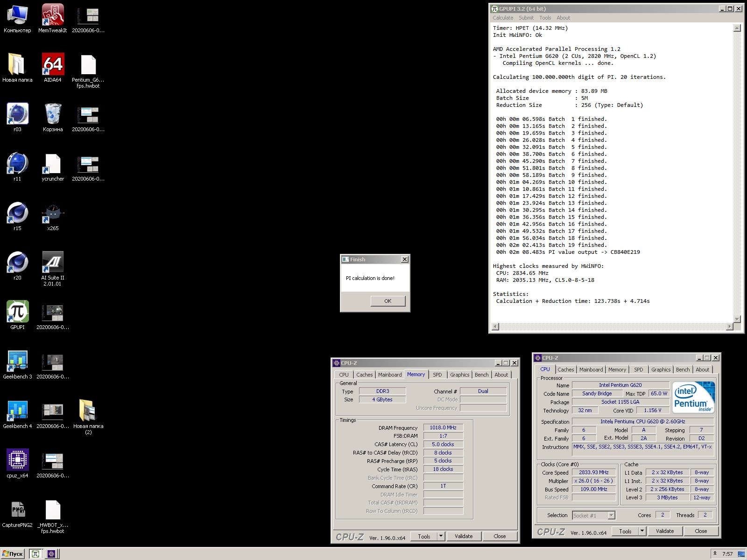Screen dimensions: 747x560
Task: Click the DRAM Frequency 1018.0 MHz field
Action: [x=443, y=427]
